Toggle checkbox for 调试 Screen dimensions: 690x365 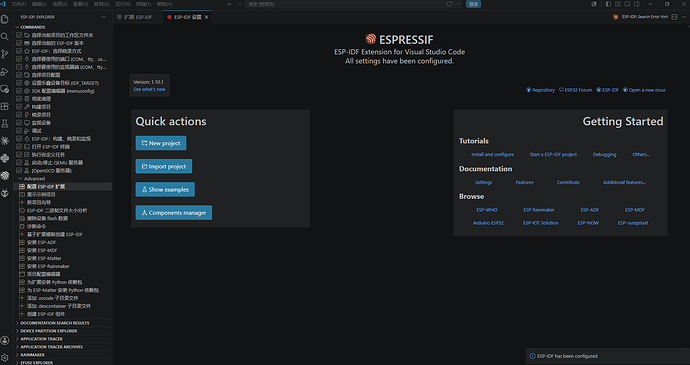(19, 130)
